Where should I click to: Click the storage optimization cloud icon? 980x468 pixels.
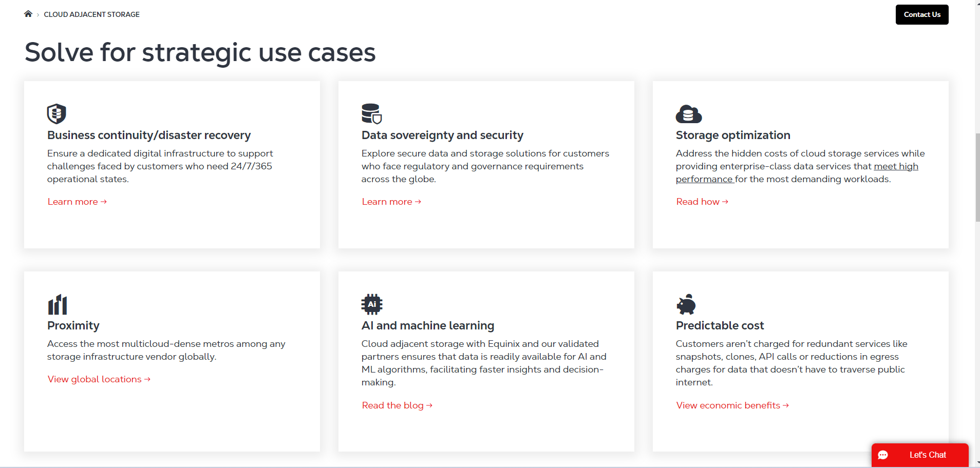coord(688,114)
